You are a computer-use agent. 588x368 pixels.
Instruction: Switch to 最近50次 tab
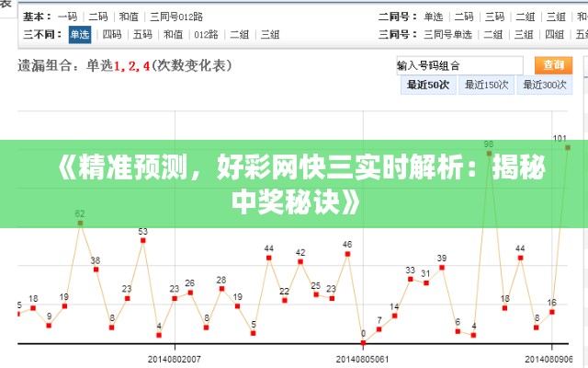[x=428, y=85]
